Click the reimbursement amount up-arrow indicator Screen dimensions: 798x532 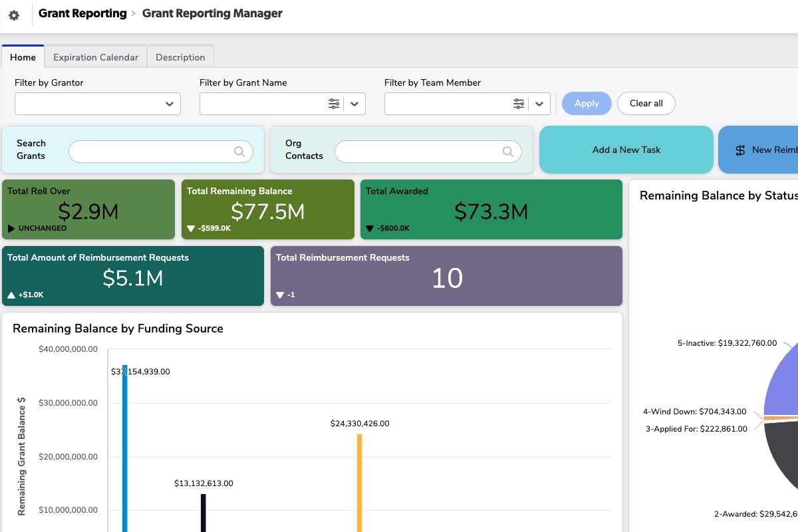point(11,295)
